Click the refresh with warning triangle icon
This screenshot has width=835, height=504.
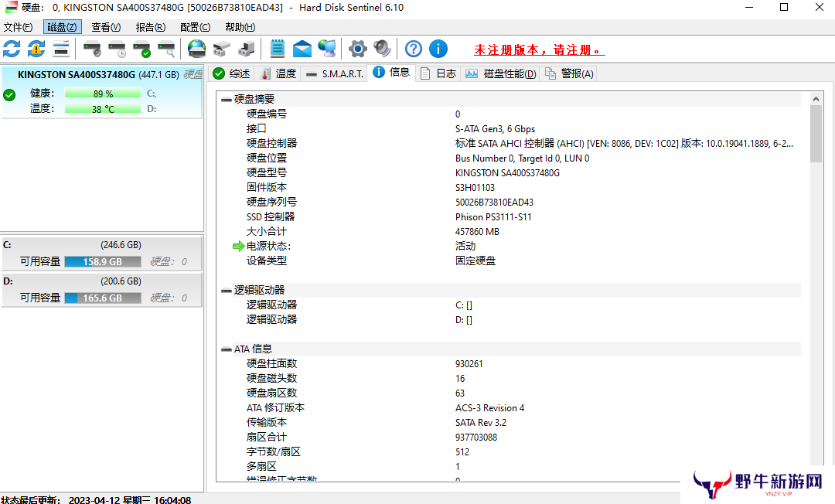coord(36,49)
